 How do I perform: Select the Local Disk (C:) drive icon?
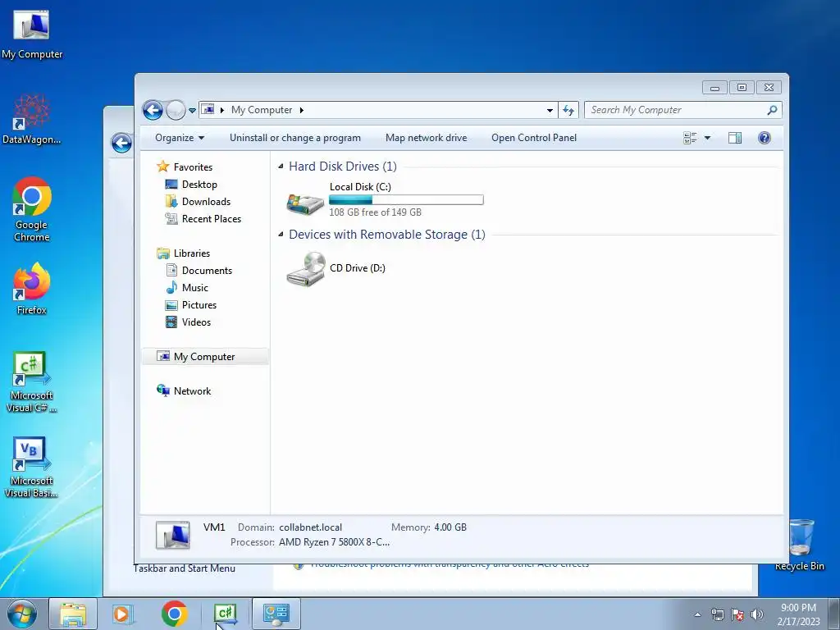305,203
